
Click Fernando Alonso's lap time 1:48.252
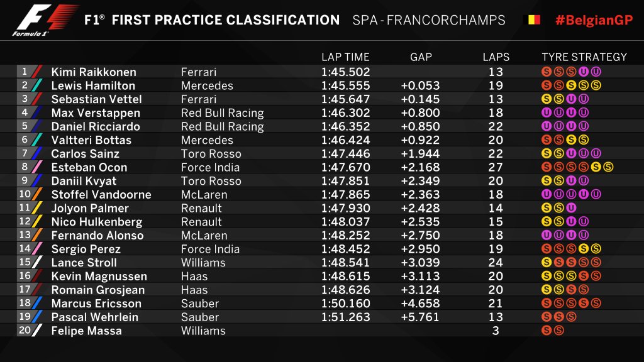click(345, 235)
